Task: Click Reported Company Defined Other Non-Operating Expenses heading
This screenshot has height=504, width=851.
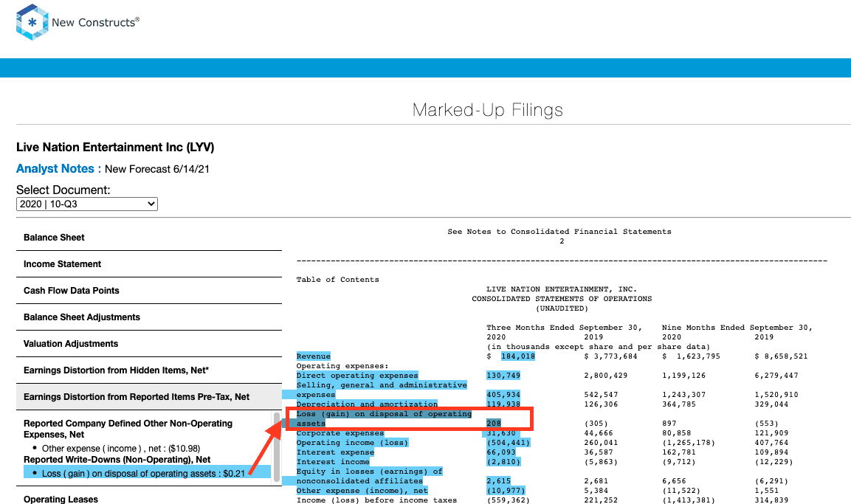Action: point(128,429)
